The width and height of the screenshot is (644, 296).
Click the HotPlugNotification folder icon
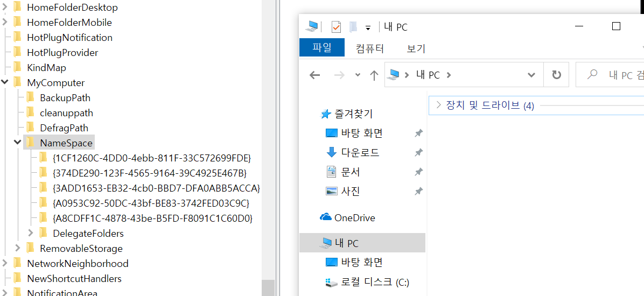point(17,37)
